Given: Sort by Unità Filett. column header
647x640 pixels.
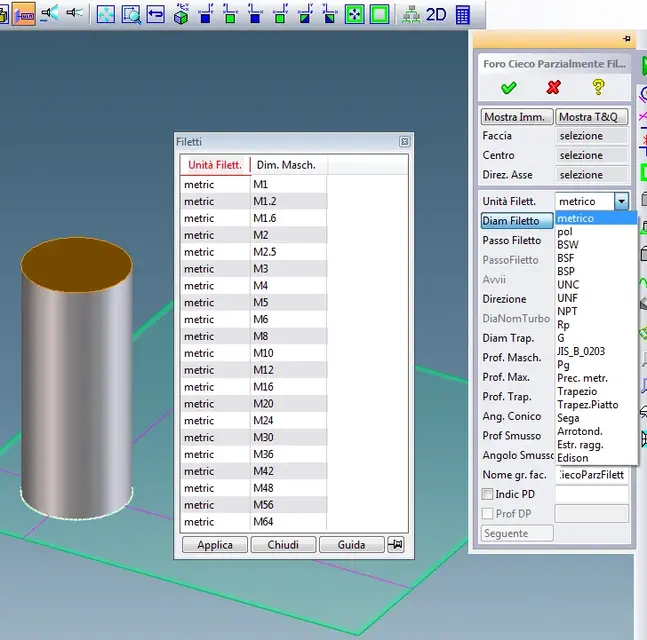Looking at the screenshot, I should tap(215, 165).
